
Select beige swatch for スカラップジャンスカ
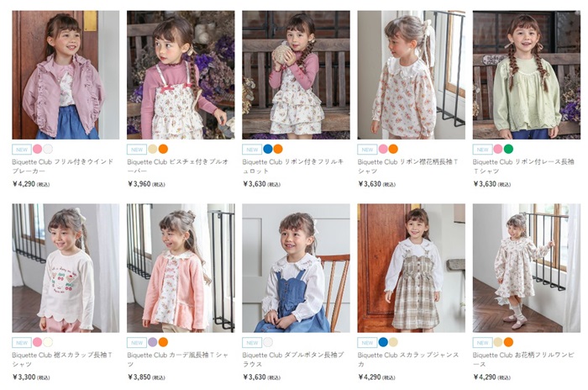393,343
